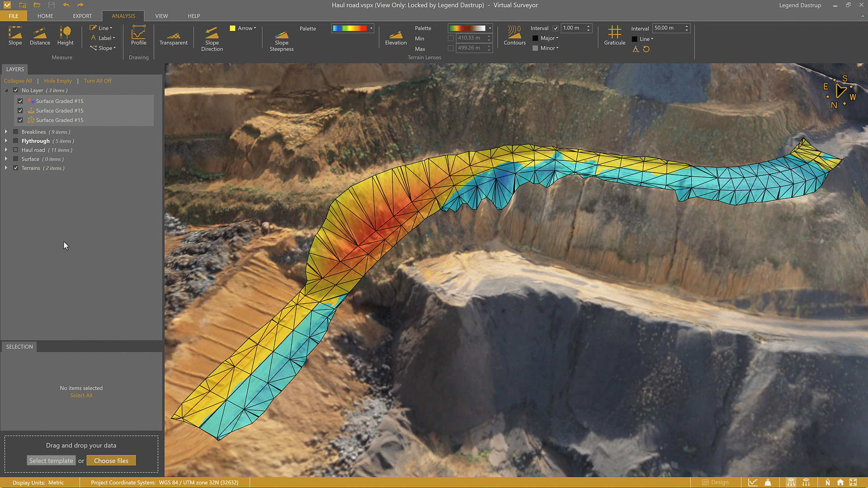The image size is (868, 488).
Task: Select the Distance measure tool
Action: 40,36
